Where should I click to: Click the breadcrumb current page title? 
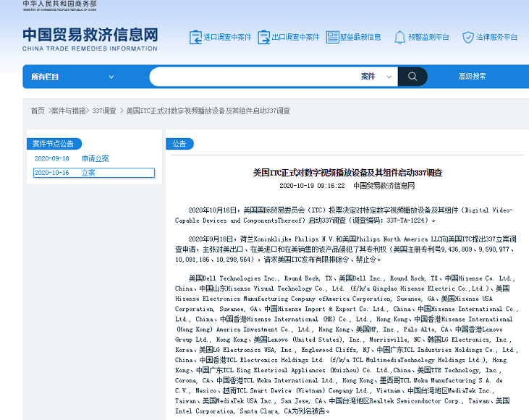208,111
